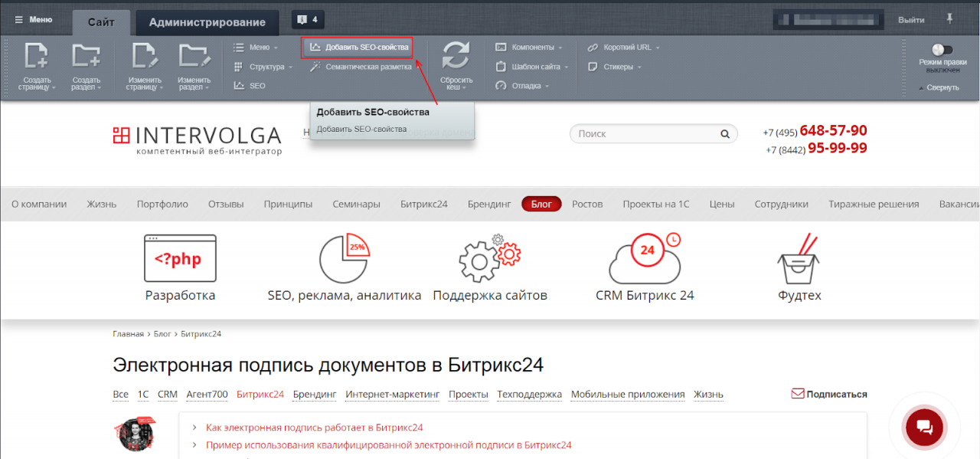This screenshot has width=980, height=459.
Task: Open the Меню toolbar item
Action: (x=256, y=48)
